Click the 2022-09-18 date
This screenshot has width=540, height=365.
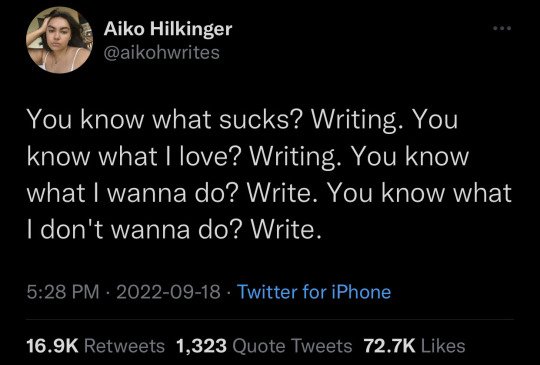(x=168, y=292)
